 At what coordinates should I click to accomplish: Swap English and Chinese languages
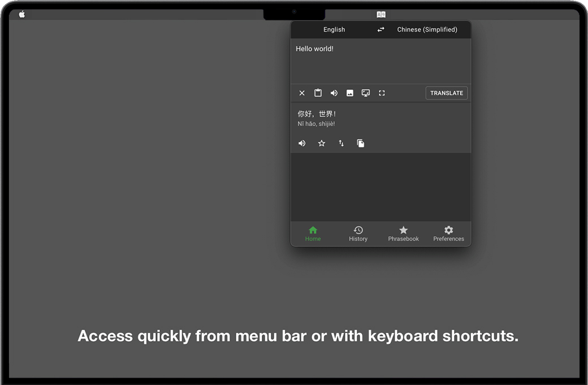tap(381, 30)
